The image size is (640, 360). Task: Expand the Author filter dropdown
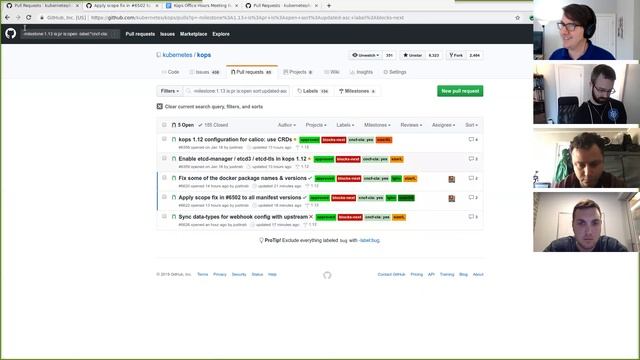287,125
